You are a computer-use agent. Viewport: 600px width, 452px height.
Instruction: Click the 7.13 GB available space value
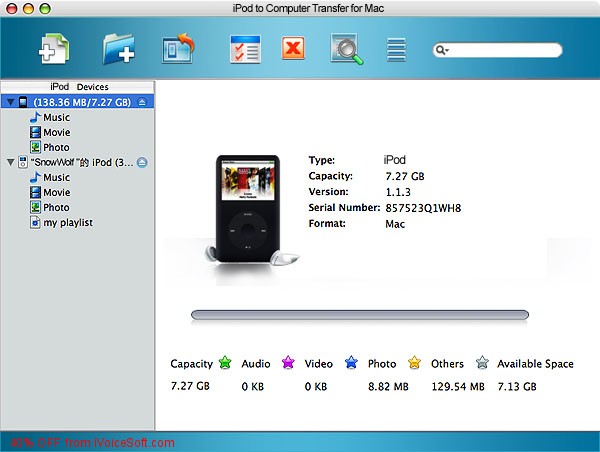[517, 387]
